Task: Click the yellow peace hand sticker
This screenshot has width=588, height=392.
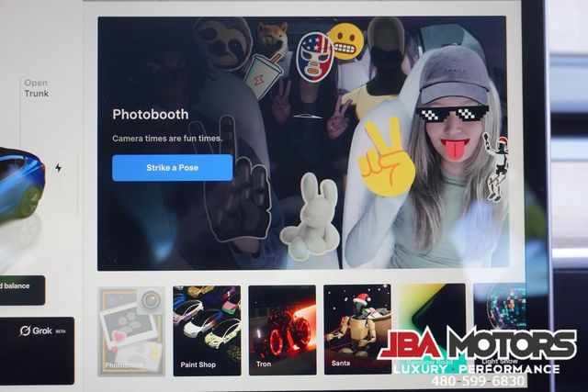Action: point(385,162)
